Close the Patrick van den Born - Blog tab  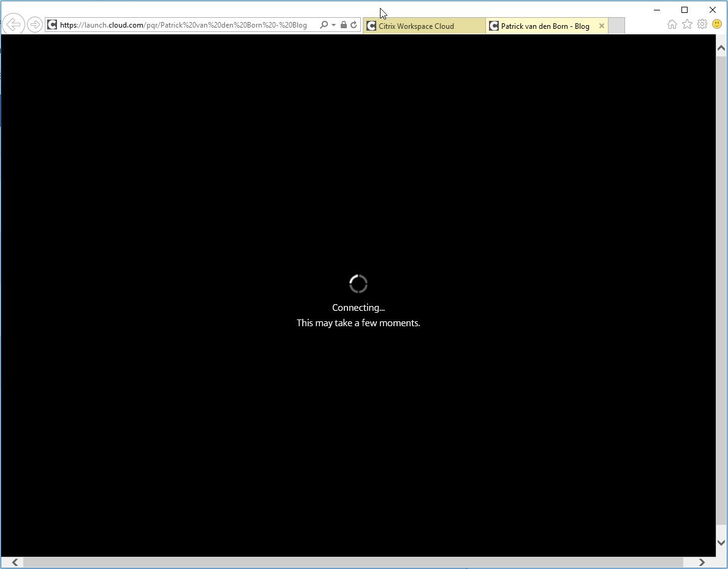click(x=602, y=26)
